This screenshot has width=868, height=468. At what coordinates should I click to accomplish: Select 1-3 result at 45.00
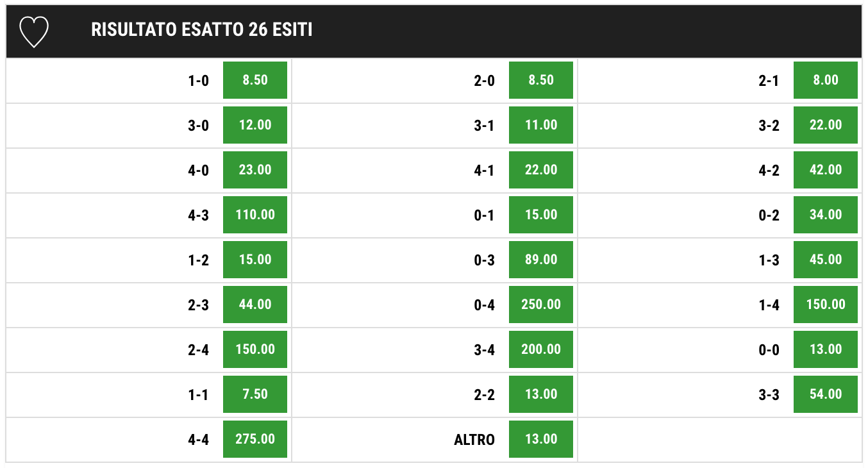tap(826, 260)
